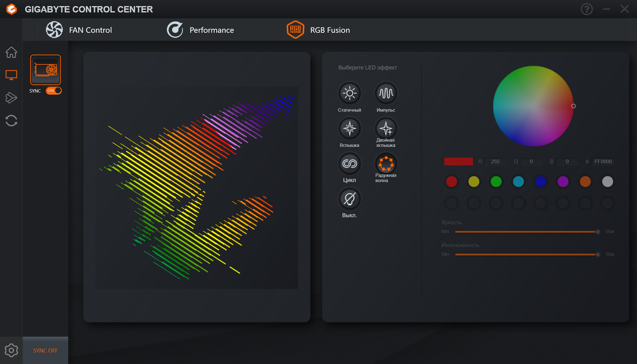
Task: Click the current red color preview box
Action: 459,162
